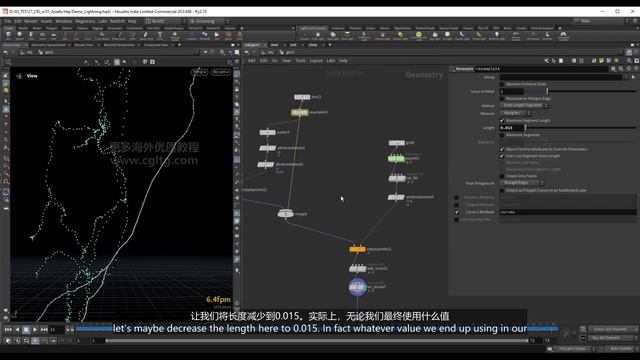
Task: Open the network editor Layout menu
Action: 316,60
